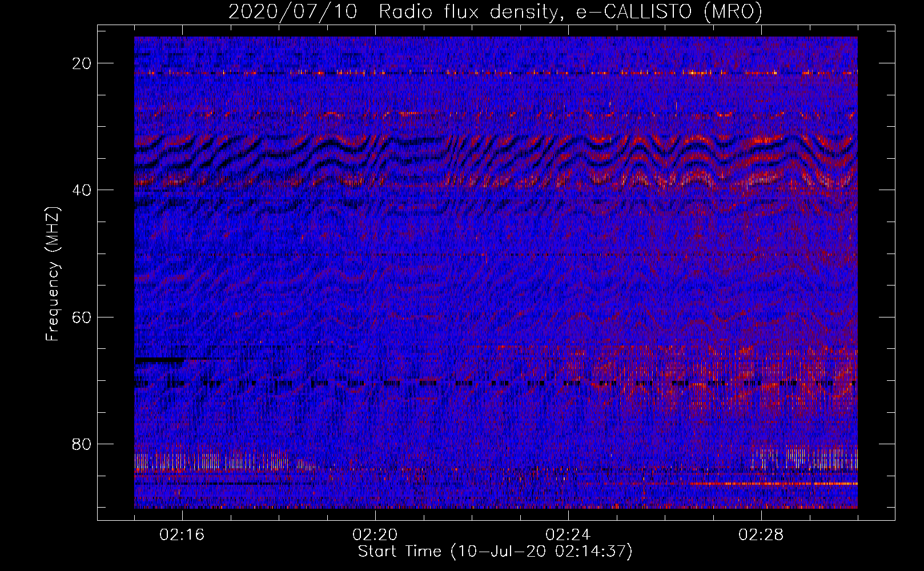Click the '40' frequency tick label

(x=82, y=190)
